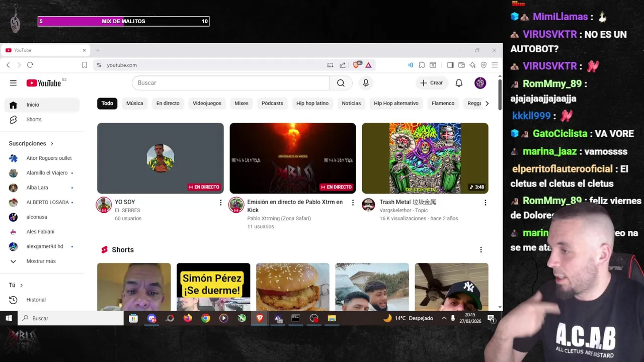Open the hamburger short thumbnail
This screenshot has width=644, height=362.
[293, 287]
